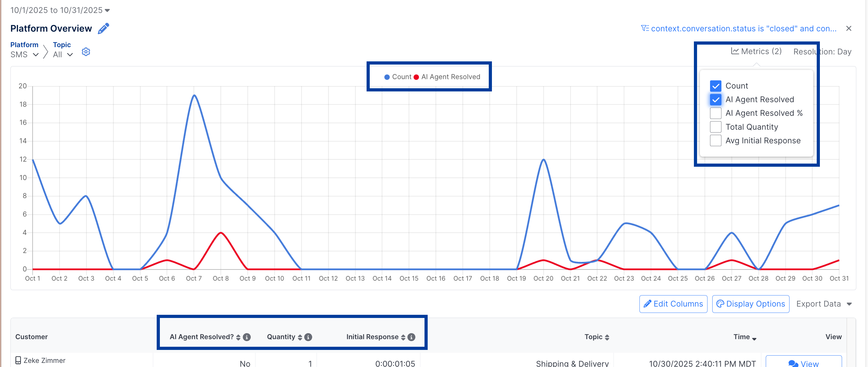The width and height of the screenshot is (868, 367).
Task: Open the gear settings icon near Topic
Action: (x=86, y=52)
